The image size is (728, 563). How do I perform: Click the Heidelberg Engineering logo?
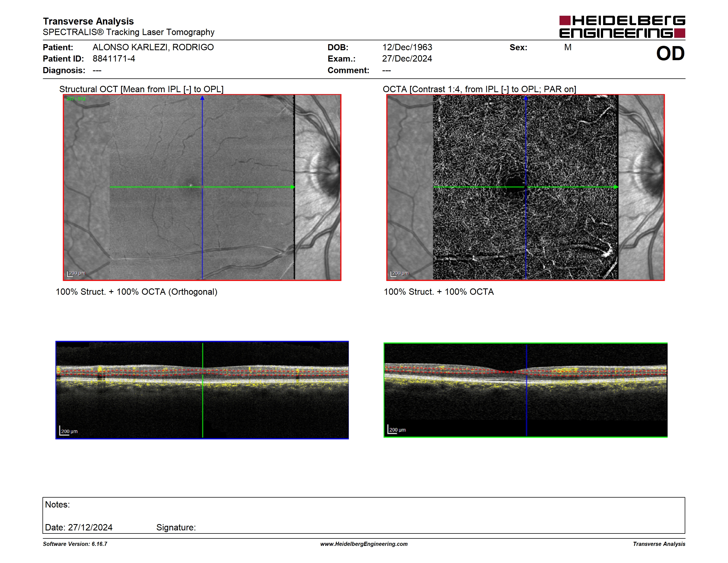point(622,27)
